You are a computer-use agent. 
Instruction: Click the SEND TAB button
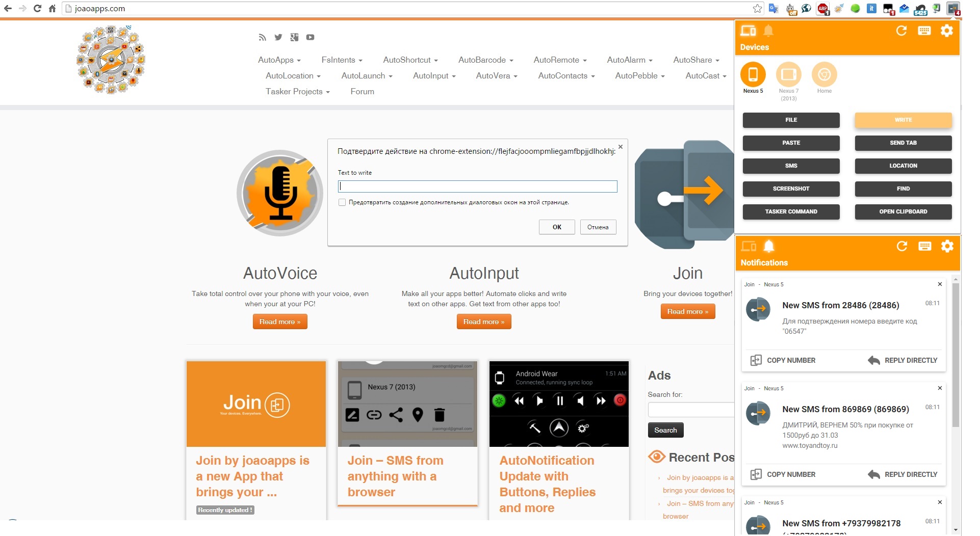(x=903, y=143)
